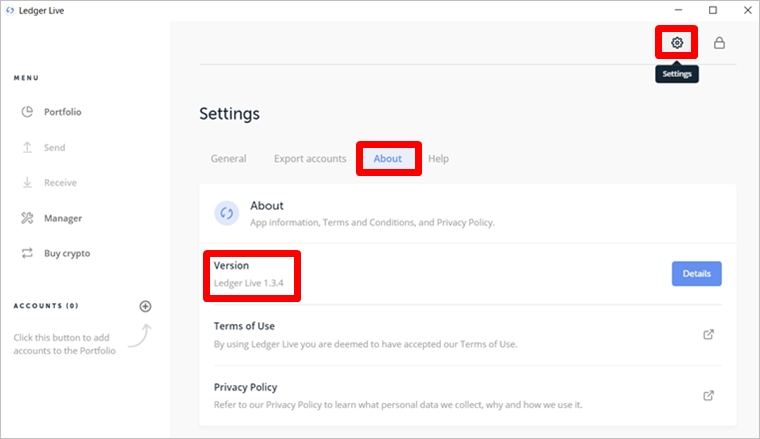Click the Ledger Live title bar logo
The height and width of the screenshot is (439, 760).
point(10,10)
